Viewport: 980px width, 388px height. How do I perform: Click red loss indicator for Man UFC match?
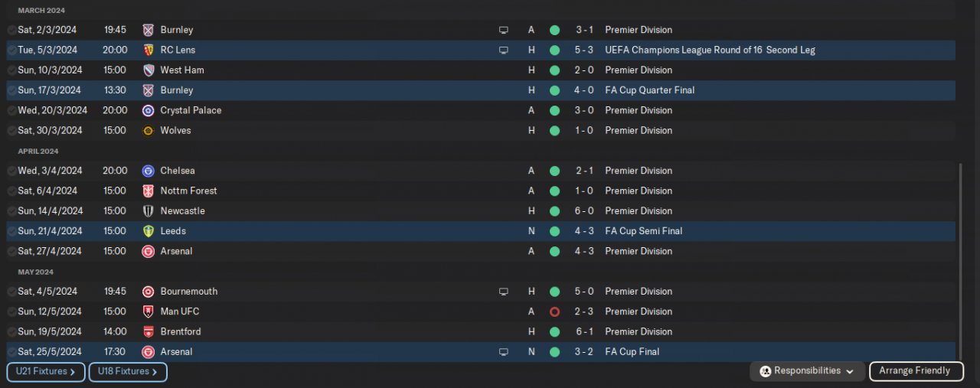click(554, 311)
